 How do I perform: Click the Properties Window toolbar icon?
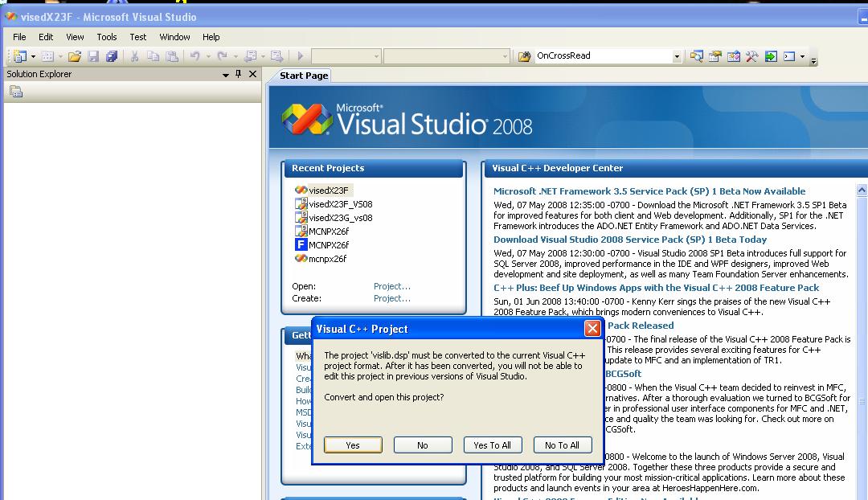point(714,56)
